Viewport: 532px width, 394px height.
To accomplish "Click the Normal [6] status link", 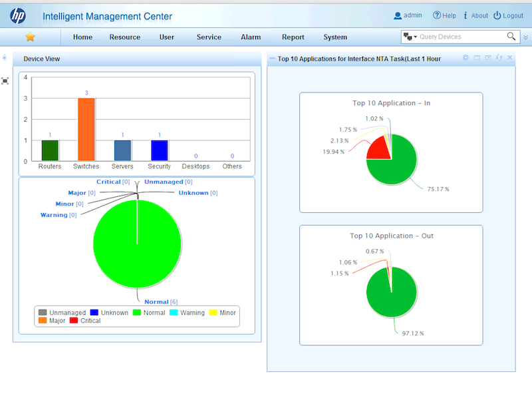I will tap(161, 302).
